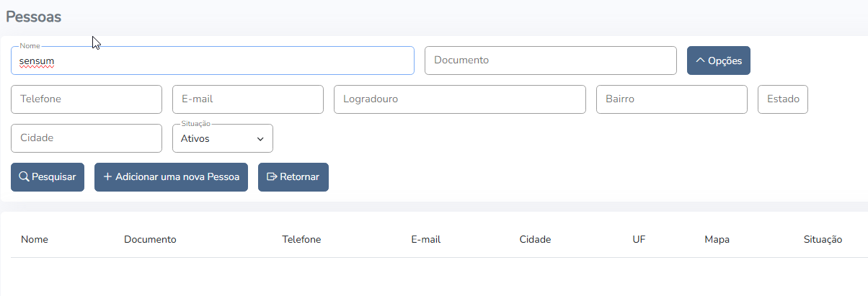The width and height of the screenshot is (868, 296).
Task: Click the UF column header
Action: tap(639, 240)
